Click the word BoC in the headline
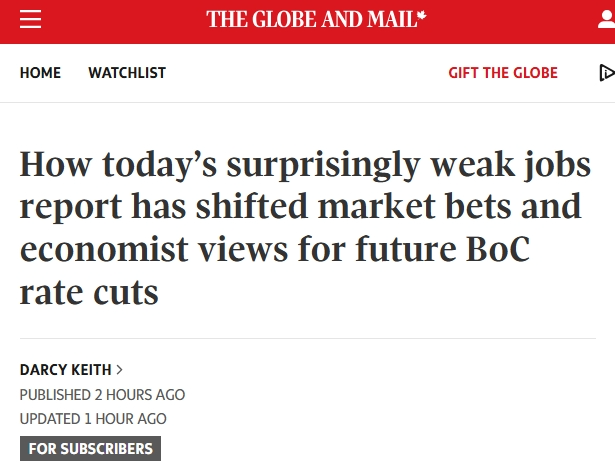 [x=498, y=249]
